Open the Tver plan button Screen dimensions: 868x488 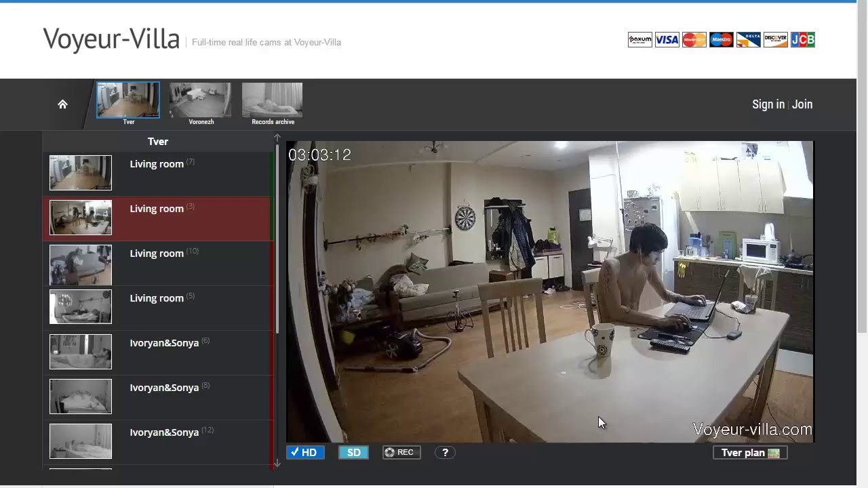click(x=750, y=453)
